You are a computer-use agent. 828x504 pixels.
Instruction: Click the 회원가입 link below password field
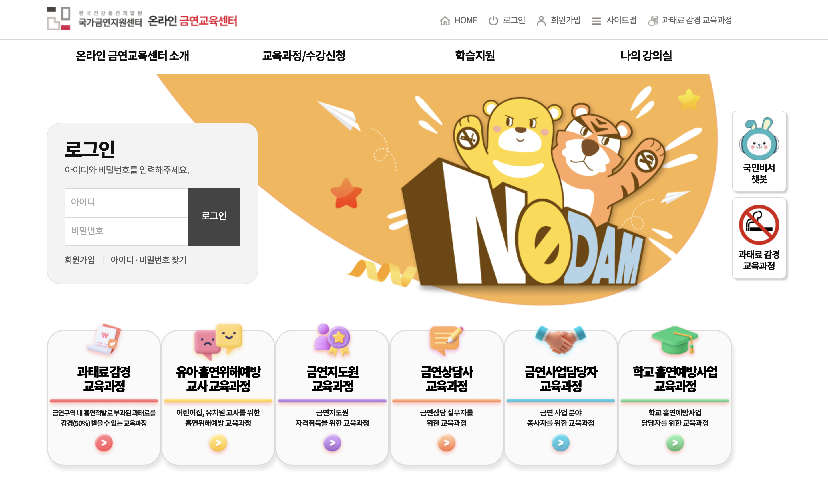pyautogui.click(x=80, y=260)
